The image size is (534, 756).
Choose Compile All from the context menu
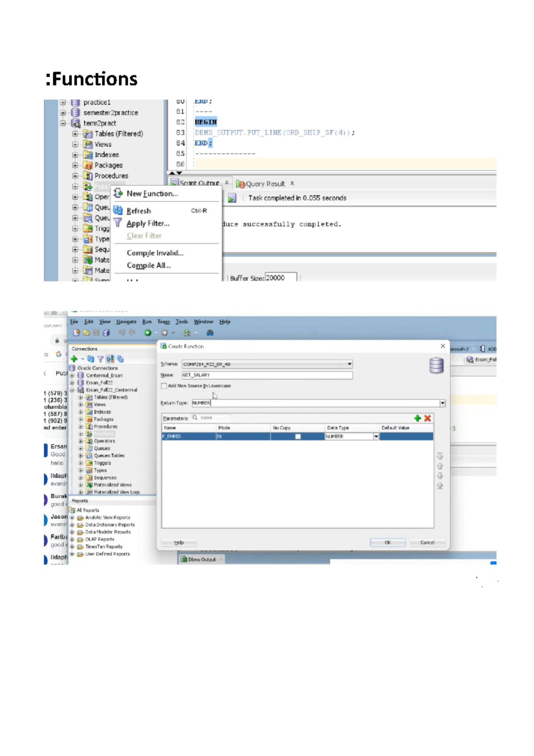click(149, 265)
